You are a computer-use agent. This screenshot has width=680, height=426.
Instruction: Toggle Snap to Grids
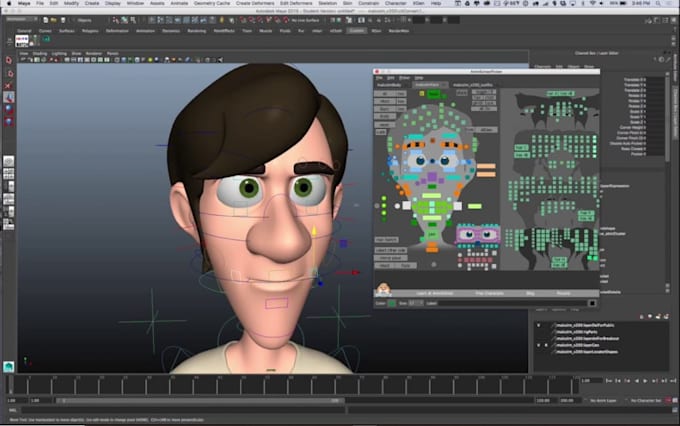(243, 20)
